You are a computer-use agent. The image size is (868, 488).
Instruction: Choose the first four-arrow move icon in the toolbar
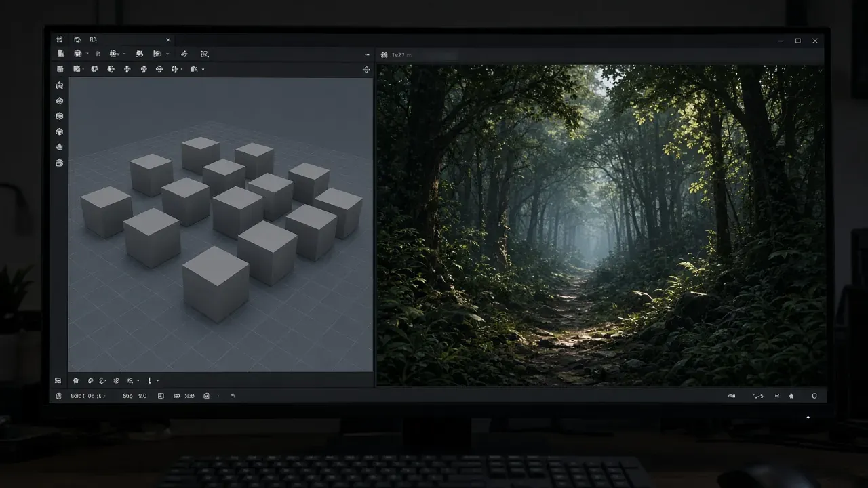pyautogui.click(x=127, y=69)
